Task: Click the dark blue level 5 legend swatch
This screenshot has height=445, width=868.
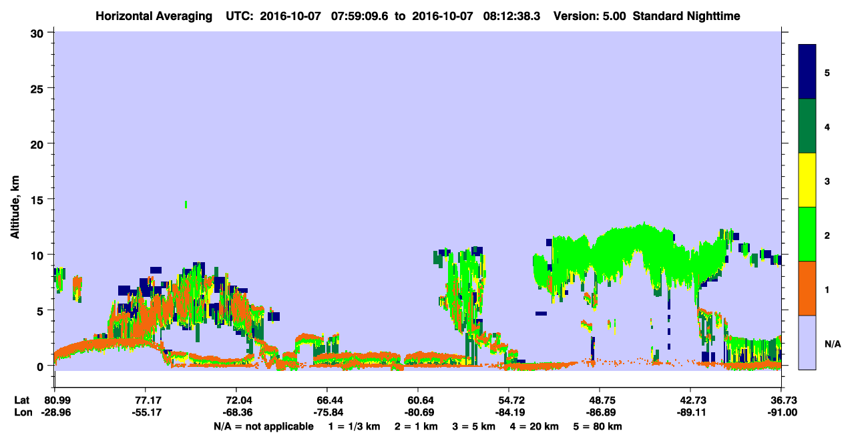Action: [807, 72]
